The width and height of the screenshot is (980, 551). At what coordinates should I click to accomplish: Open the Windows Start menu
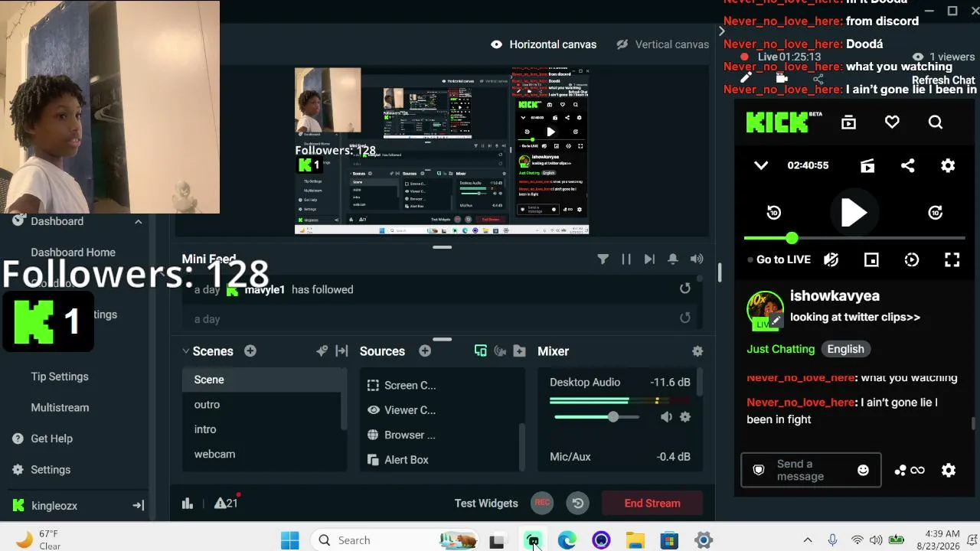click(x=290, y=540)
